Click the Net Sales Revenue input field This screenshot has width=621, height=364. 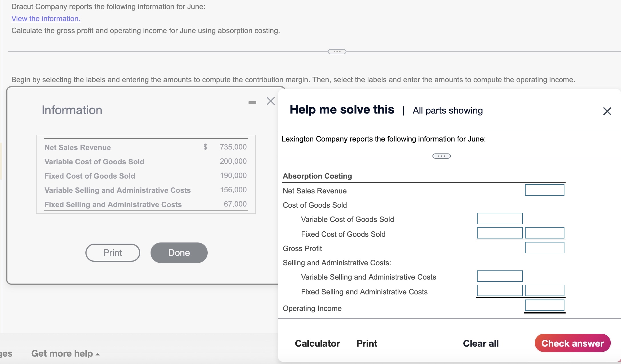tap(544, 190)
